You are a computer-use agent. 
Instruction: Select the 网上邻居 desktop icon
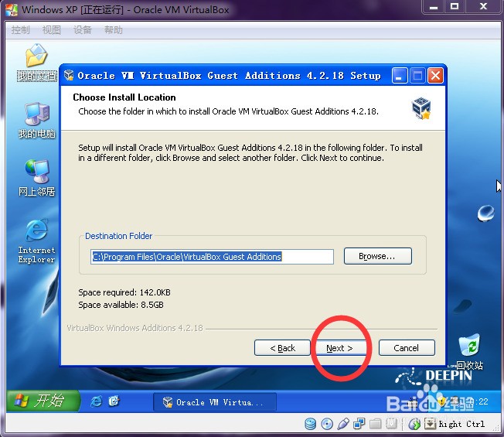click(36, 178)
